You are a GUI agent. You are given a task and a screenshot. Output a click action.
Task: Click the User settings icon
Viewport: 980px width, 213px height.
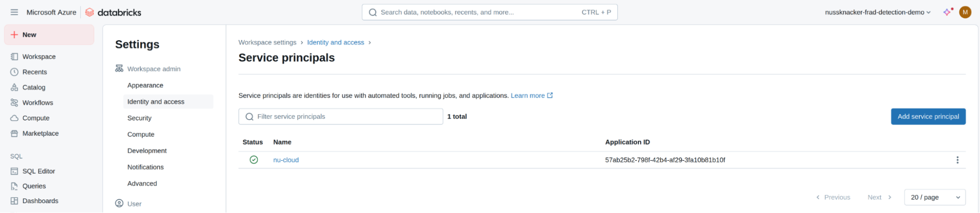click(x=119, y=203)
